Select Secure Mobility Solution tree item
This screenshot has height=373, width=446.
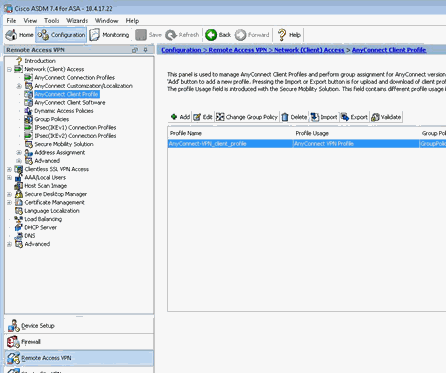tap(64, 144)
